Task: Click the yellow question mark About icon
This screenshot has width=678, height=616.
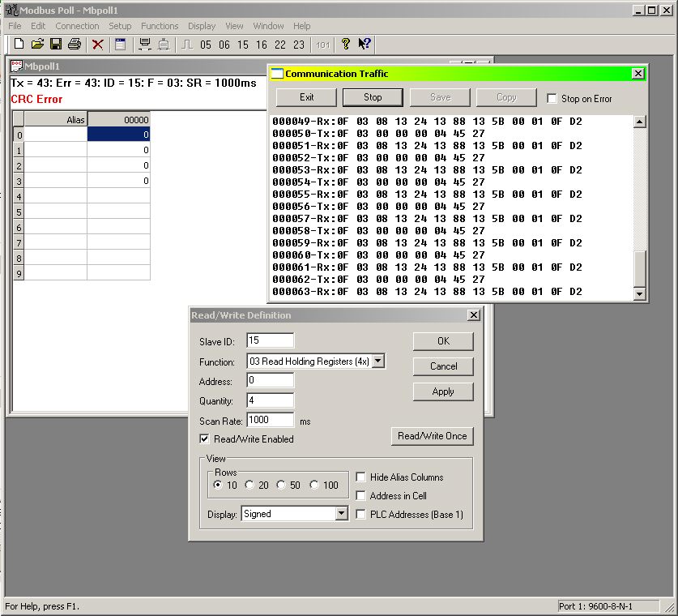Action: pos(346,44)
